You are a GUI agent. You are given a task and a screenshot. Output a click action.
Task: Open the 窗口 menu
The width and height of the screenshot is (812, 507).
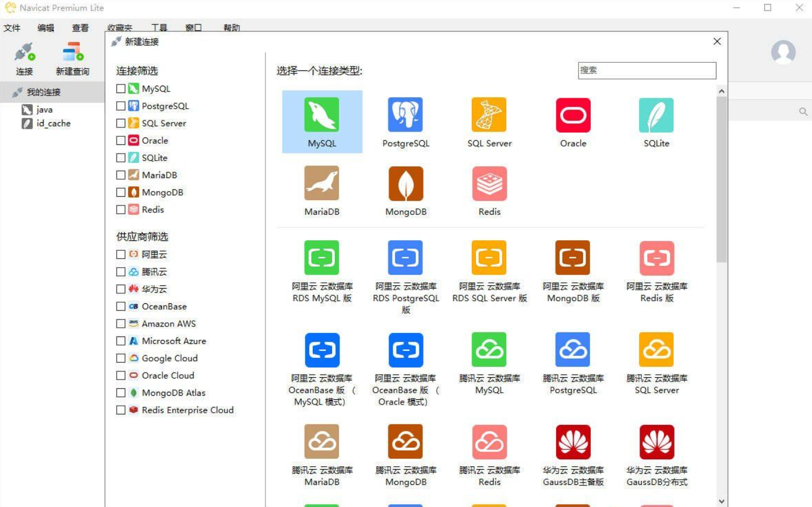[x=193, y=27]
